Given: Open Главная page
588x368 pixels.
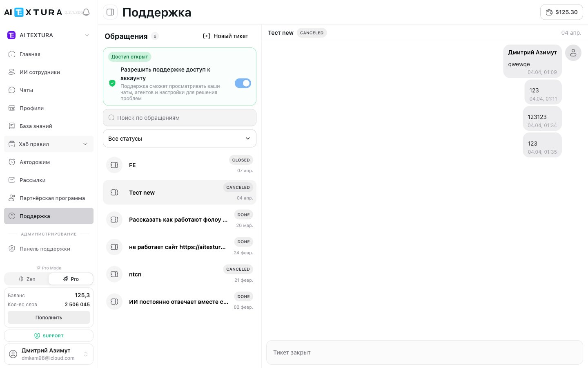Looking at the screenshot, I should click(x=49, y=54).
